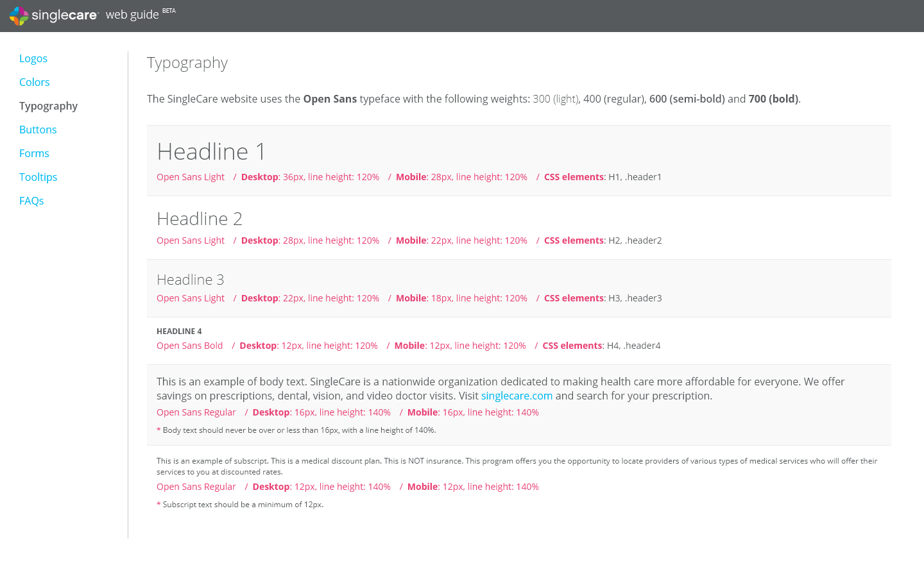Click '700 (bold)' in the intro sentence

point(773,99)
